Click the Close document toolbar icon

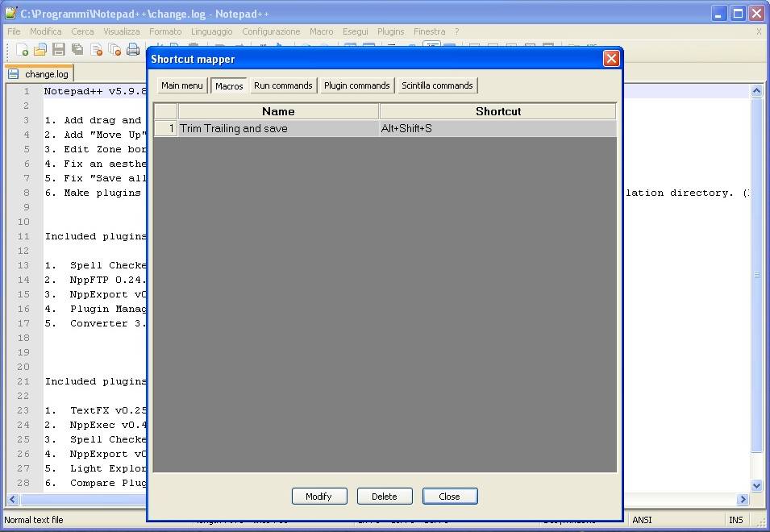[x=96, y=51]
